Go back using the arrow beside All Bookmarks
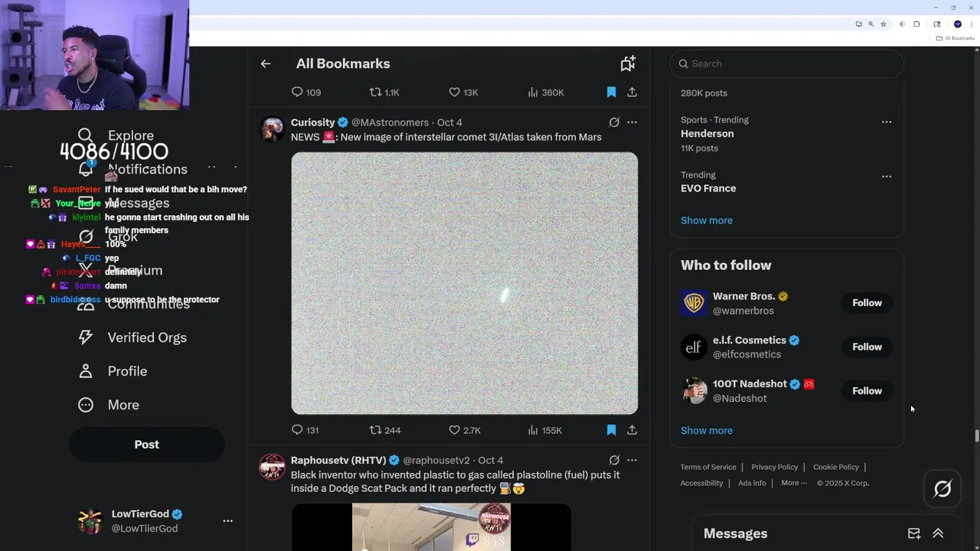Image resolution: width=980 pixels, height=551 pixels. point(266,64)
